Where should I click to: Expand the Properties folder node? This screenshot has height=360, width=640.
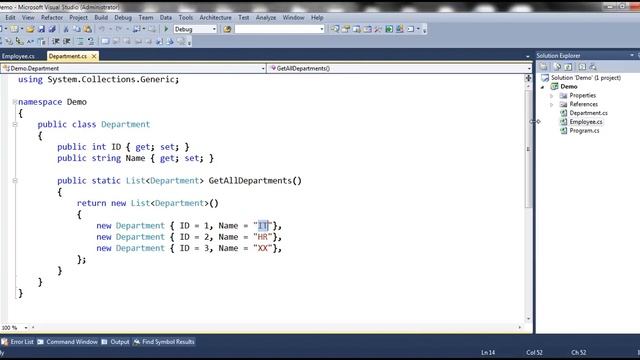tap(552, 96)
